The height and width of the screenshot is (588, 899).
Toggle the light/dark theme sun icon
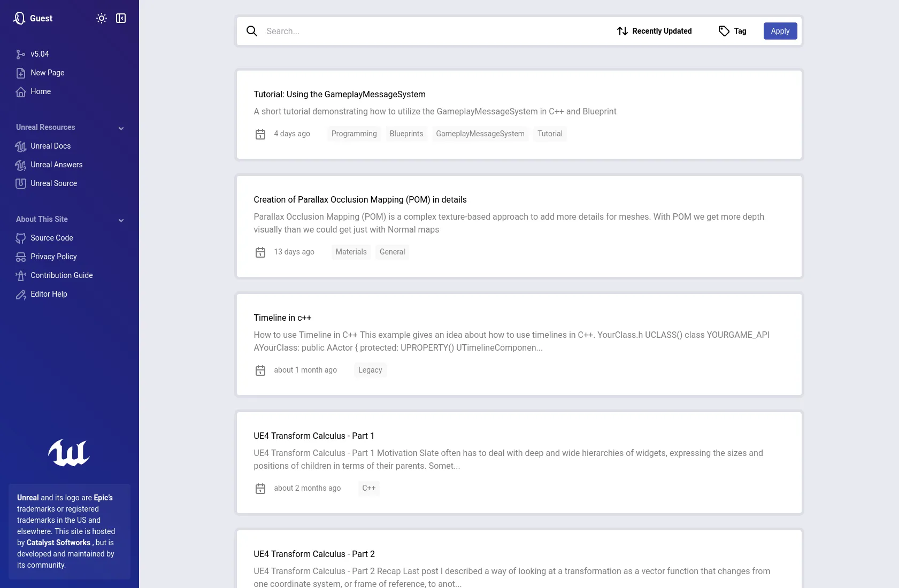click(x=102, y=18)
